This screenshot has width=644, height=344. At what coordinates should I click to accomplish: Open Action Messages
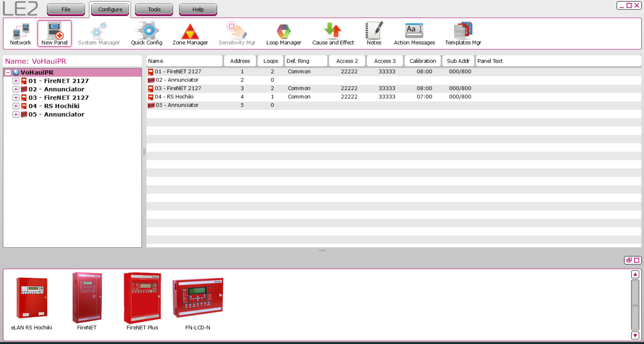pos(414,33)
